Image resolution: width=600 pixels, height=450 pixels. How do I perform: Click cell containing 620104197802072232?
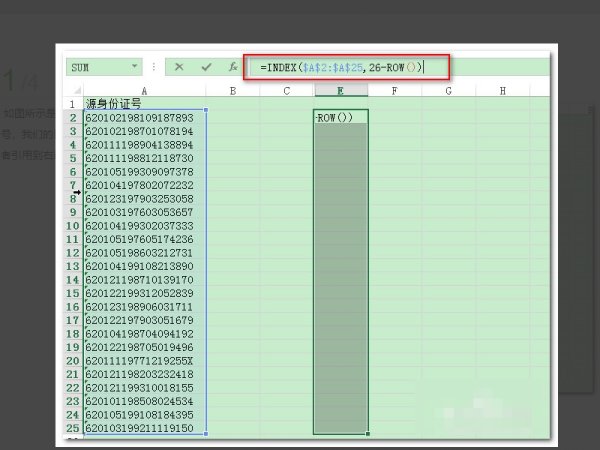145,185
